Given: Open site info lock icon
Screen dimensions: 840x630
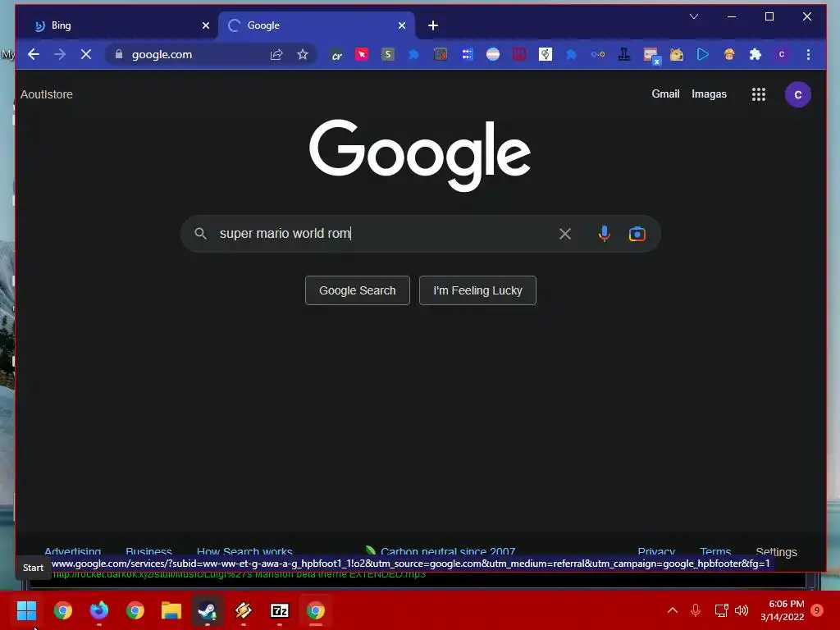Looking at the screenshot, I should (119, 54).
